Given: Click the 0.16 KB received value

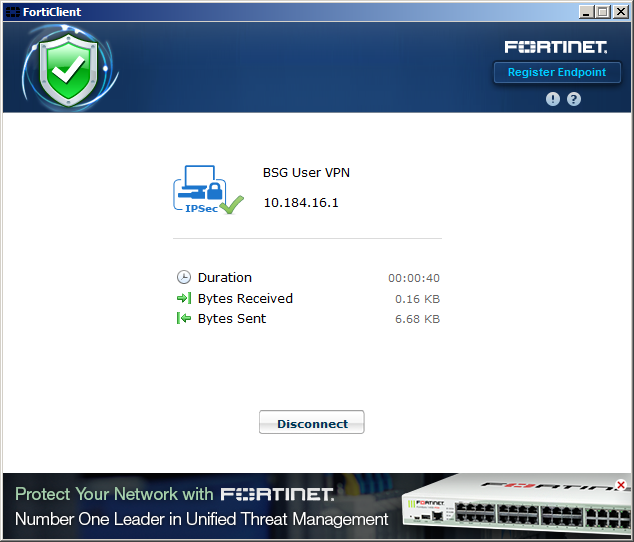Looking at the screenshot, I should (x=417, y=299).
